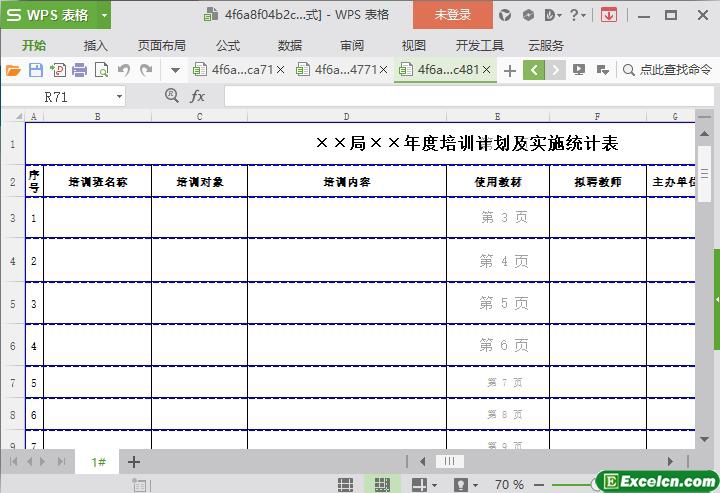Screen dimensions: 720x493
Task: Open print preview icon
Action: click(101, 70)
